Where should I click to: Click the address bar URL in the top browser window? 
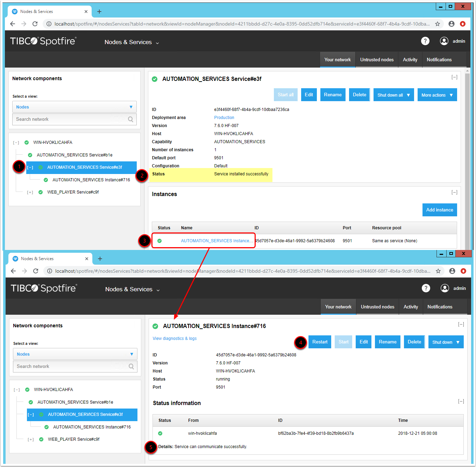[242, 24]
